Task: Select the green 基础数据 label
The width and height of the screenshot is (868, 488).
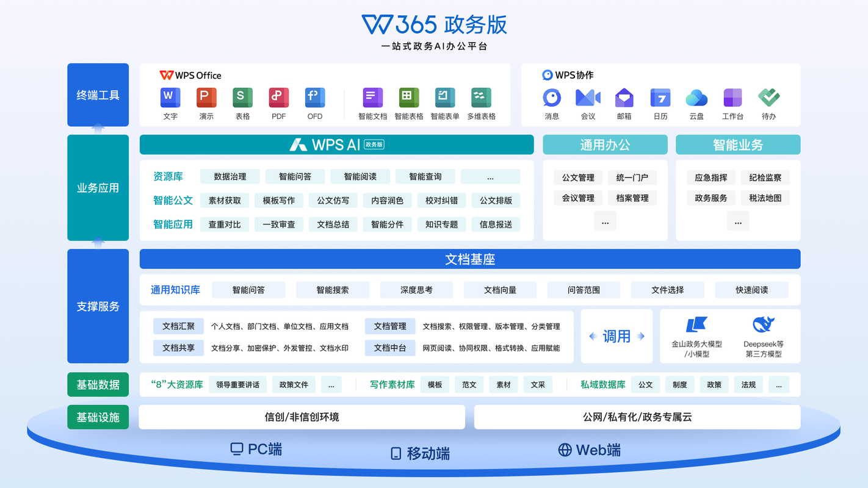Action: coord(98,385)
